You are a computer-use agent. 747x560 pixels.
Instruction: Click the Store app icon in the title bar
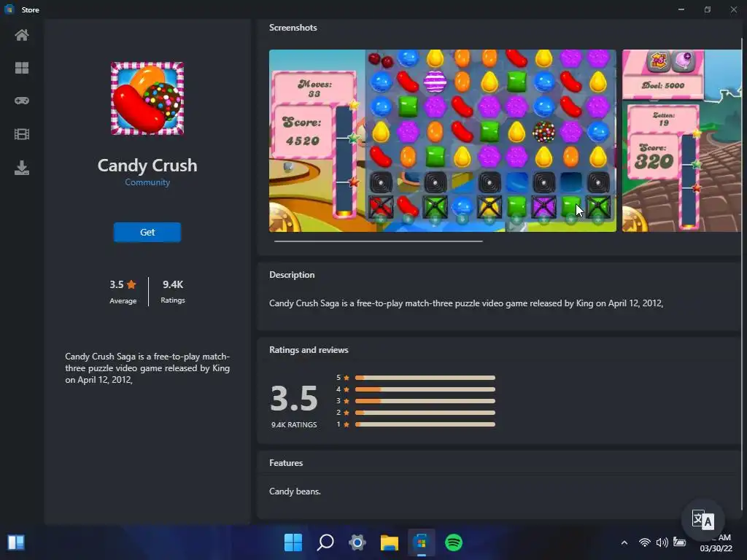(9, 9)
